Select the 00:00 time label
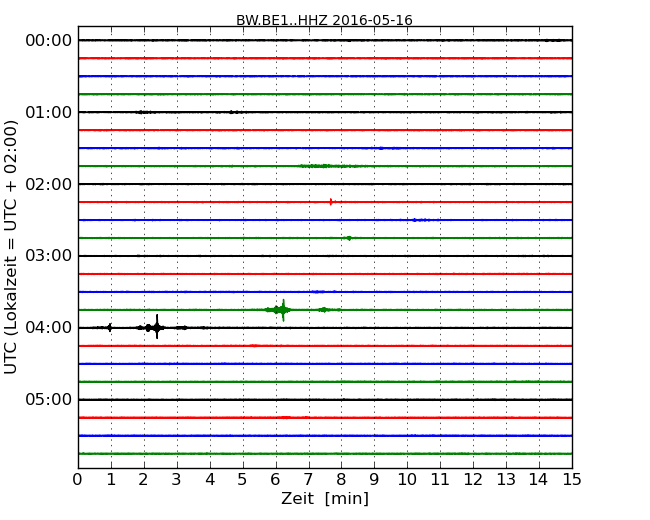Viewport: 650px width, 520px height. 49,41
